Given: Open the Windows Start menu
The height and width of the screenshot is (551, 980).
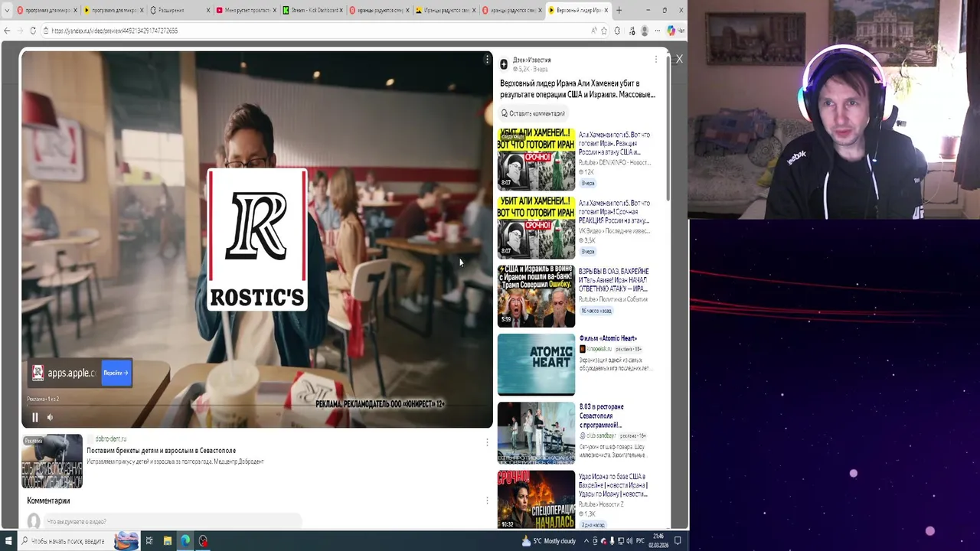Looking at the screenshot, I should point(8,541).
